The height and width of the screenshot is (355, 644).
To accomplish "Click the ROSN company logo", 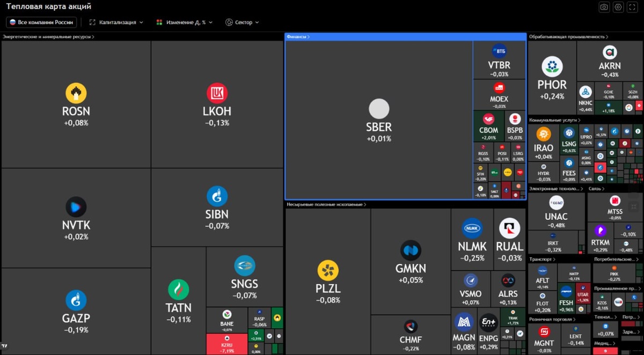I will [x=76, y=93].
